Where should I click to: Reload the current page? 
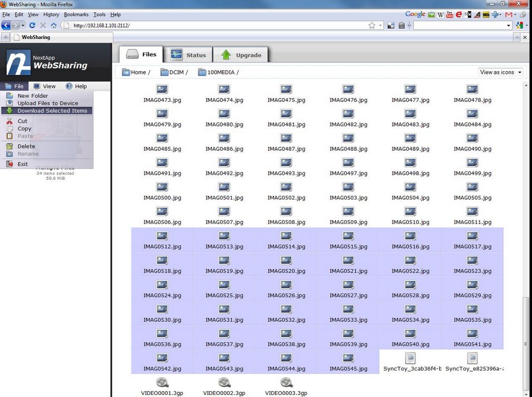coord(32,25)
